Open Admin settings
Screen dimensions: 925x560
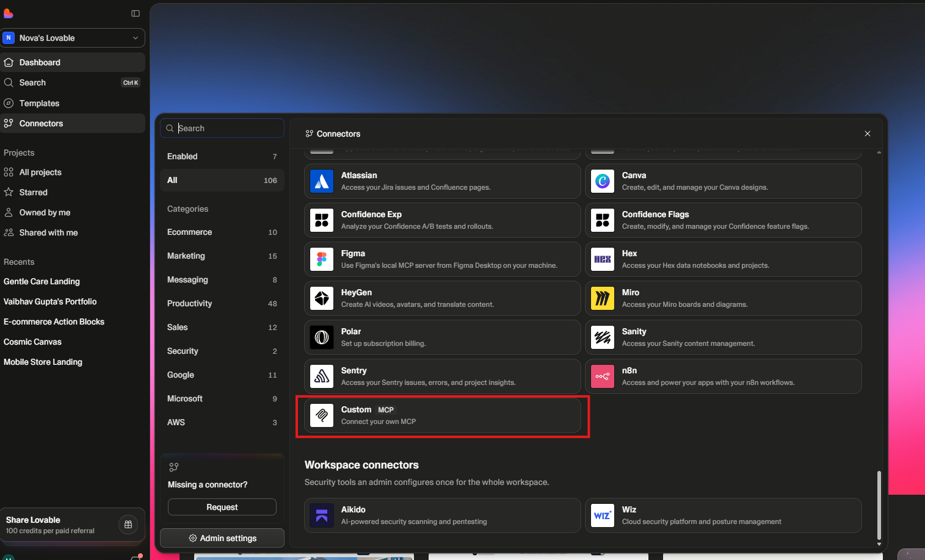222,538
